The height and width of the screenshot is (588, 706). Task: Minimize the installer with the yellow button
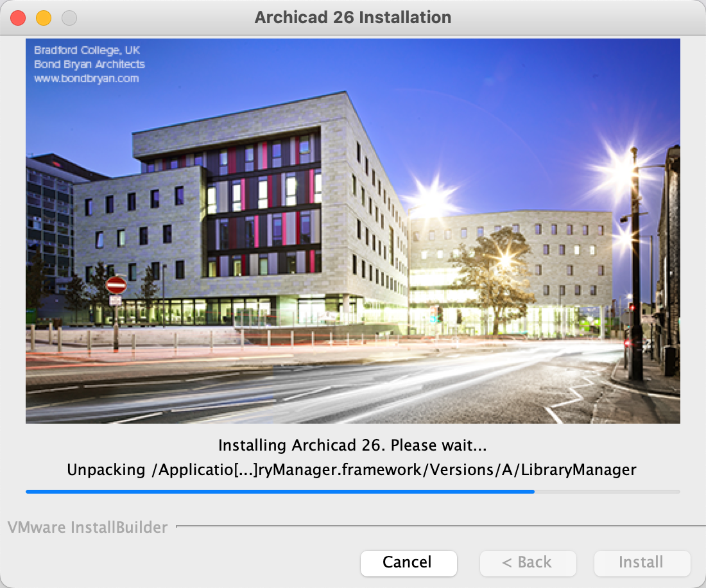44,18
